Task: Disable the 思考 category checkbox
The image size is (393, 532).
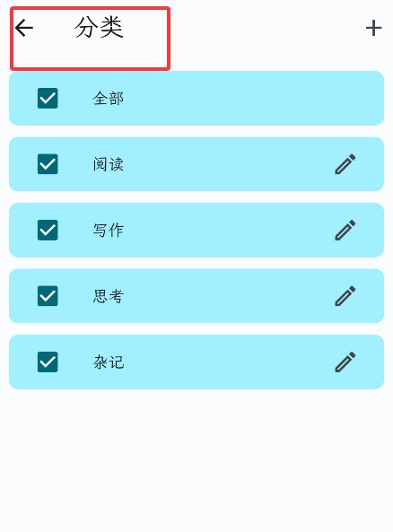Action: click(48, 296)
